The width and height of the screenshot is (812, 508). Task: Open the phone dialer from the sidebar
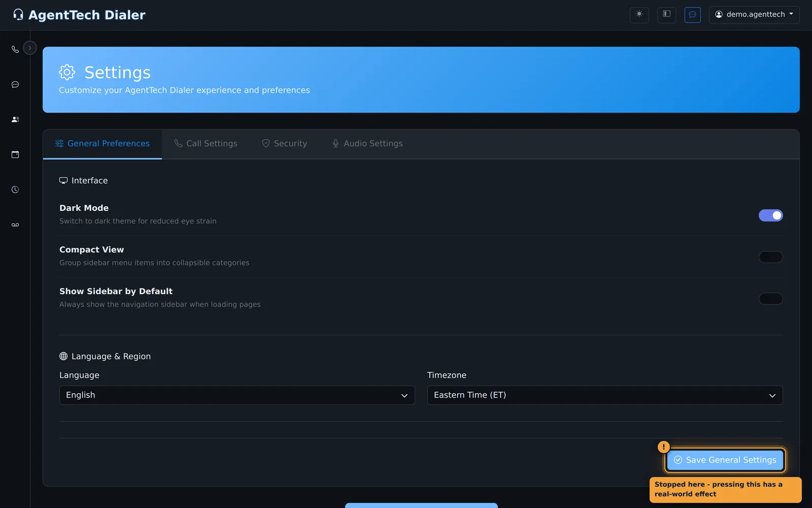click(15, 49)
